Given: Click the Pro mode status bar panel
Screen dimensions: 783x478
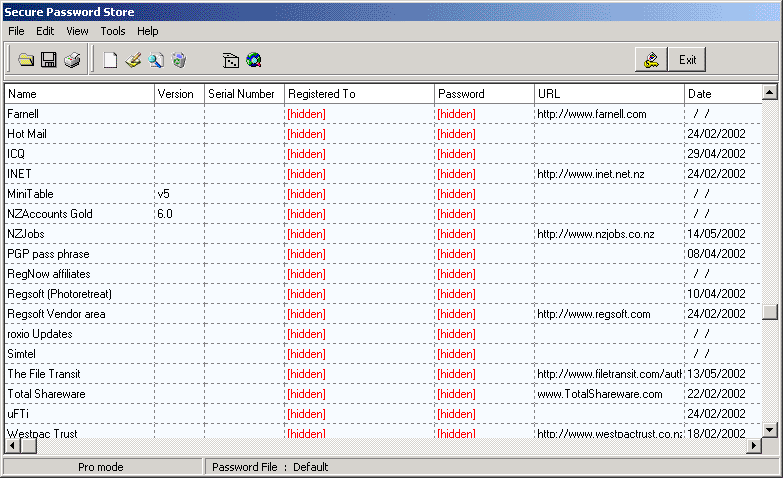Looking at the screenshot, I should pyautogui.click(x=102, y=467).
